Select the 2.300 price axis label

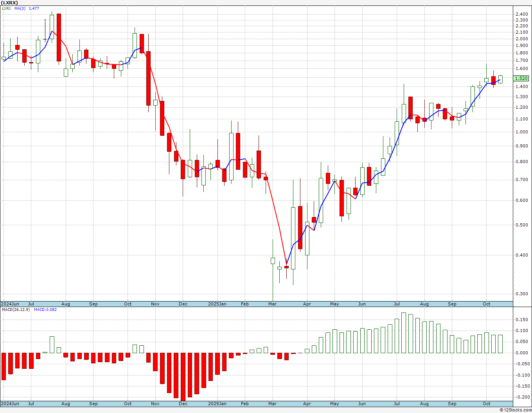click(521, 20)
